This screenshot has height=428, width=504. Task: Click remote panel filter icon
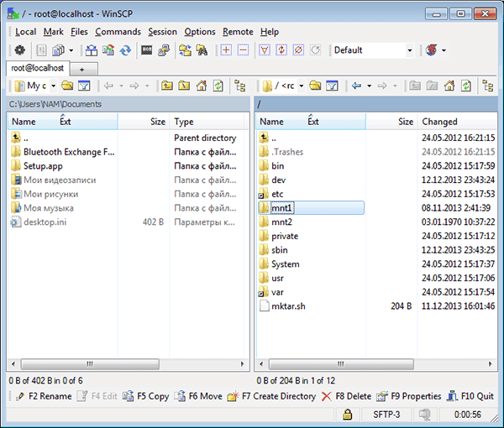pos(332,86)
